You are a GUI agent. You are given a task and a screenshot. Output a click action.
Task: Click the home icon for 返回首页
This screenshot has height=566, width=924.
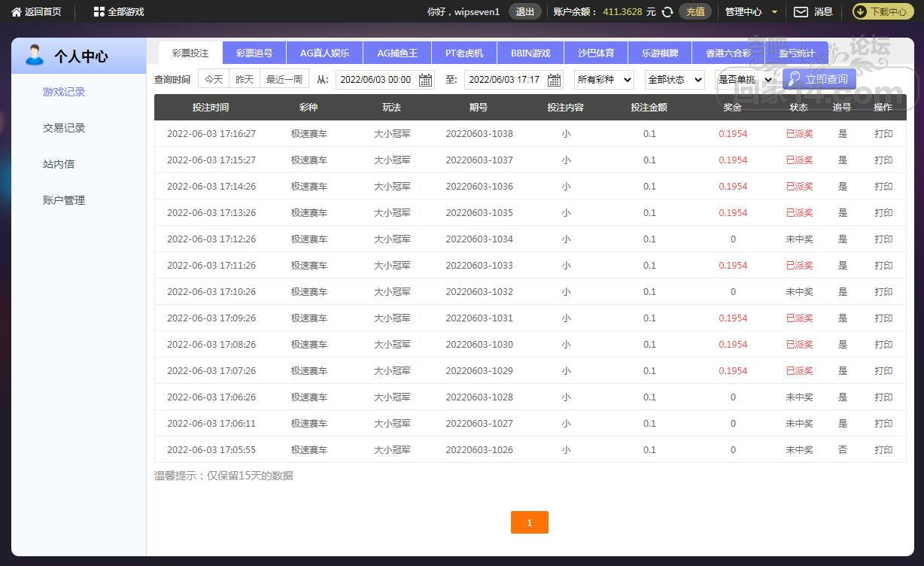click(17, 12)
